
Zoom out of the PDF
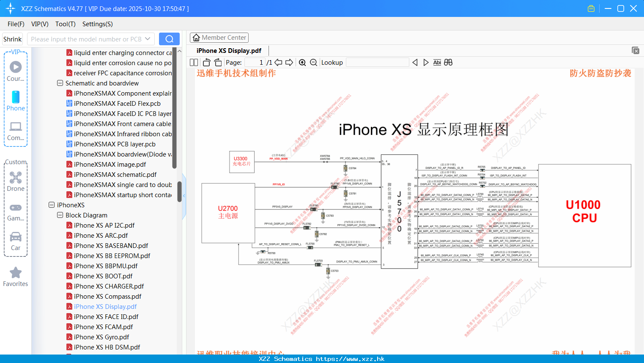pyautogui.click(x=313, y=63)
